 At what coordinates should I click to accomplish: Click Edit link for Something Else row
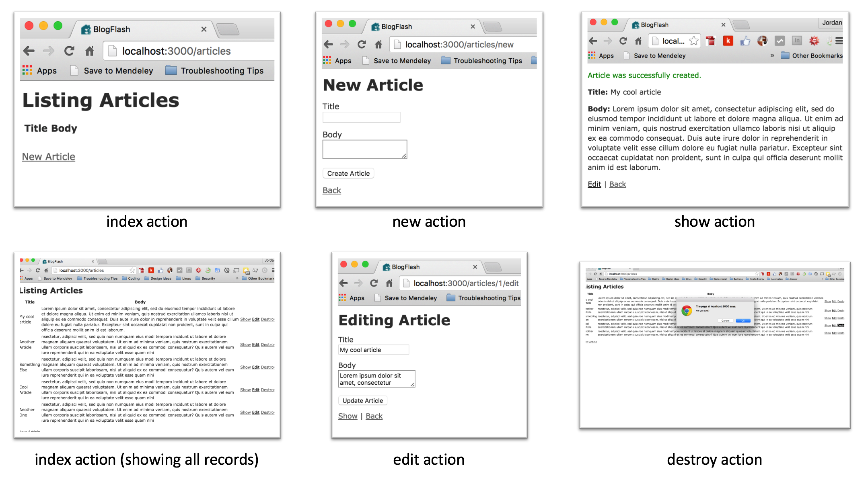[x=256, y=367]
